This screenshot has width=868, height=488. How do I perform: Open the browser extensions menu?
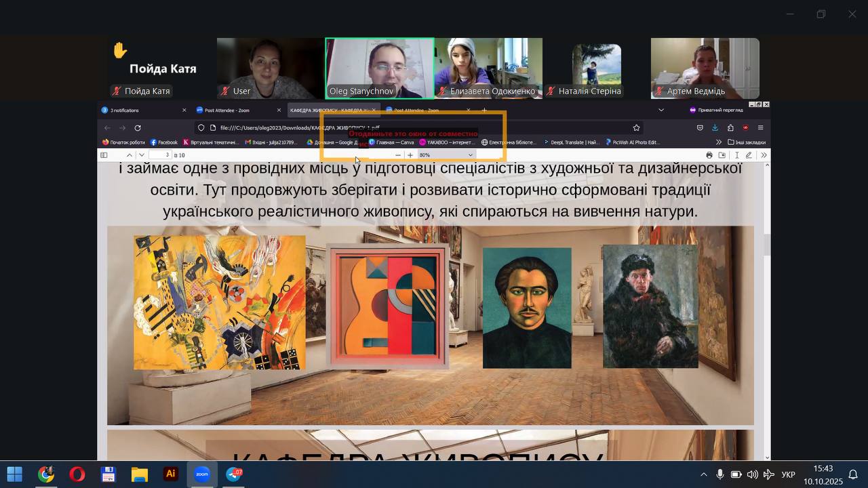[x=730, y=127]
